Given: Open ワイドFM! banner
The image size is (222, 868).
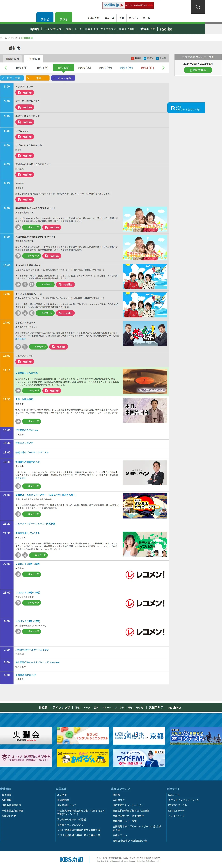Looking at the screenshot, I should click(x=139, y=758).
